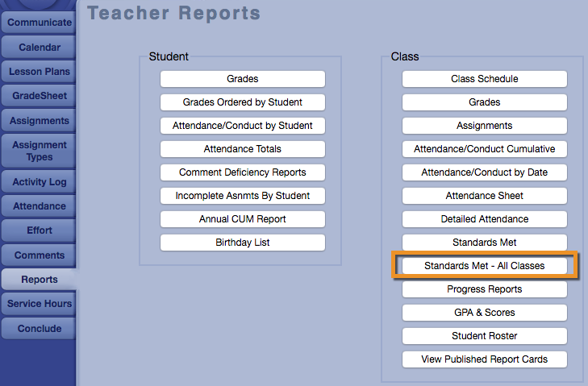Click the Conclude sidebar tab
Viewport: 588px width, 386px height.
39,328
